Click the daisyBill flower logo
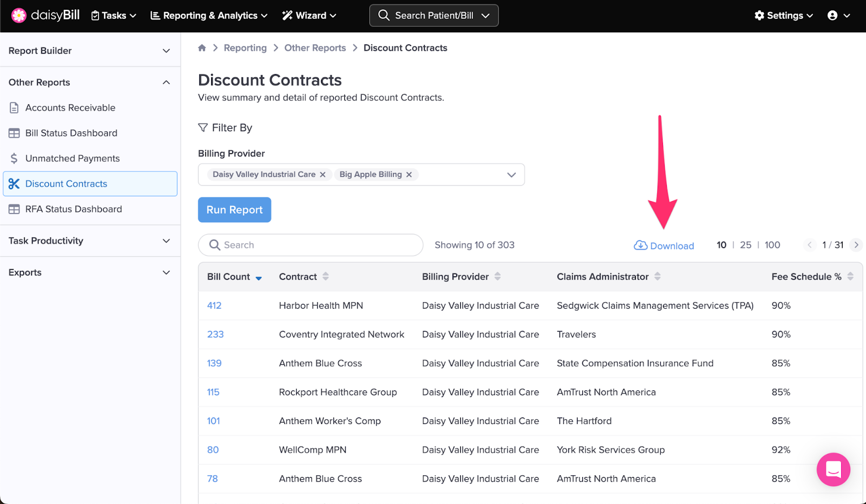The width and height of the screenshot is (866, 504). click(x=19, y=16)
